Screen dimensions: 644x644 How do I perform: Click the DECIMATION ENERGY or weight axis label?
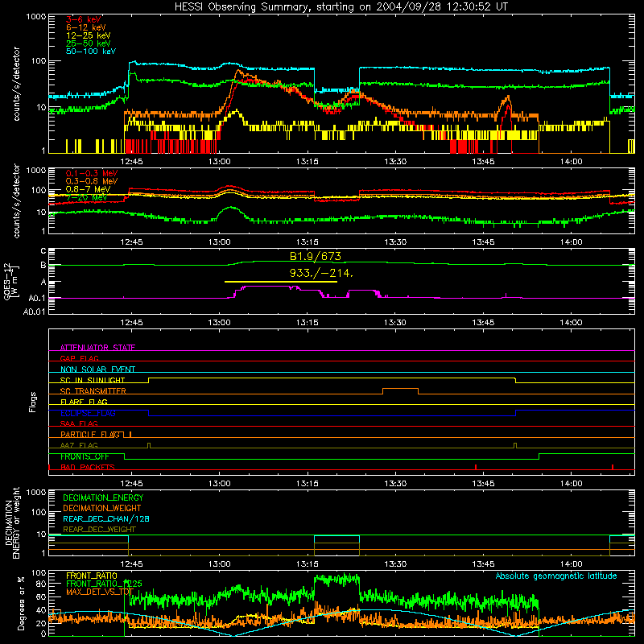pyautogui.click(x=12, y=522)
